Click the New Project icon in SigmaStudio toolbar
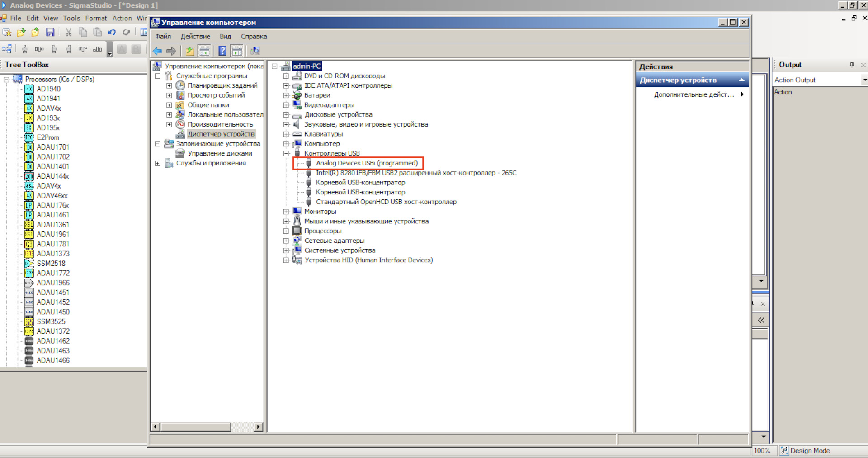 tap(7, 32)
